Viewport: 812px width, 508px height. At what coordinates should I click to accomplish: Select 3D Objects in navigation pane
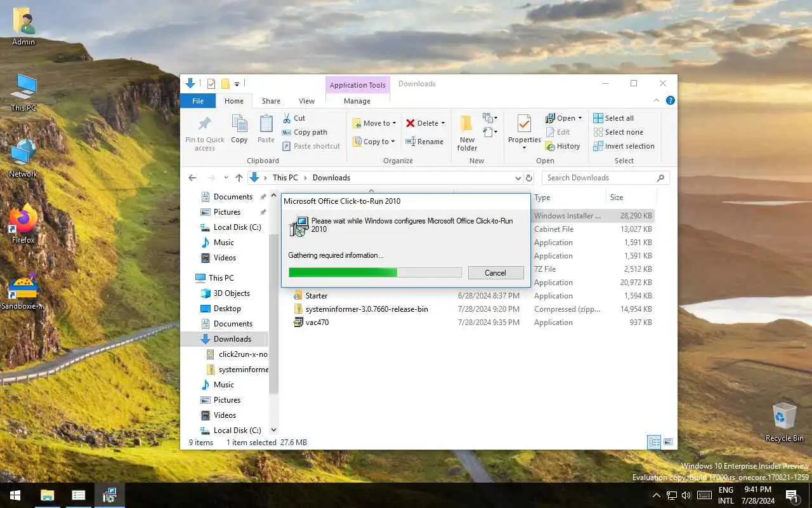coord(232,293)
